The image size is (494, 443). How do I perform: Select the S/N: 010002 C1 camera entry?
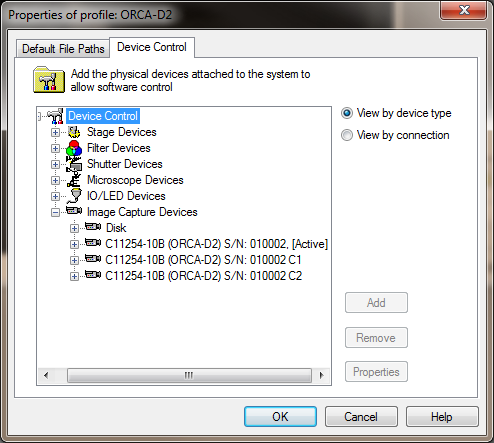[203, 260]
